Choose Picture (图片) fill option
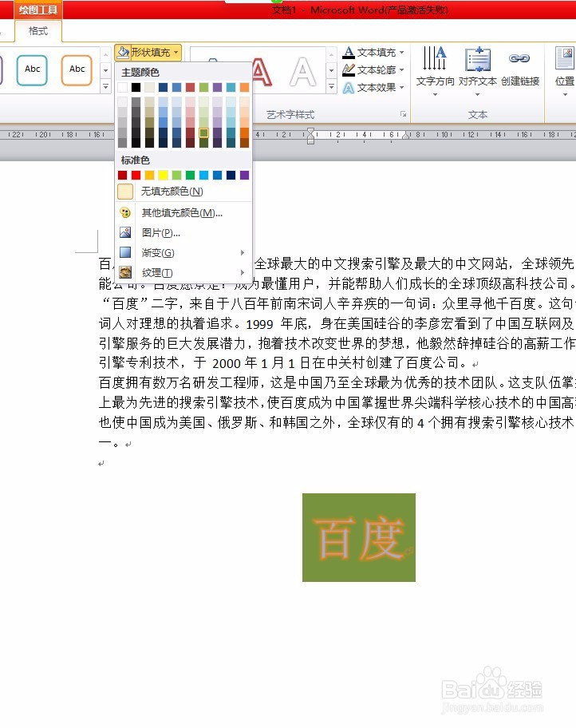 click(183, 232)
